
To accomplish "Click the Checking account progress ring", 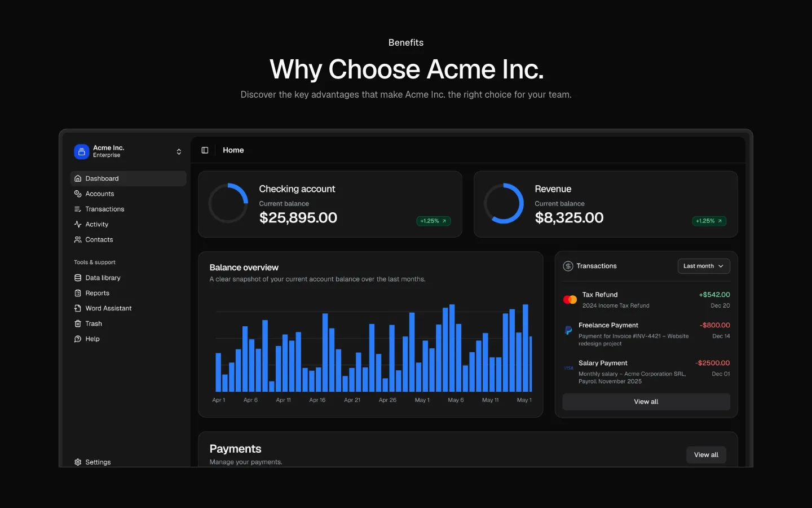I will click(x=228, y=203).
